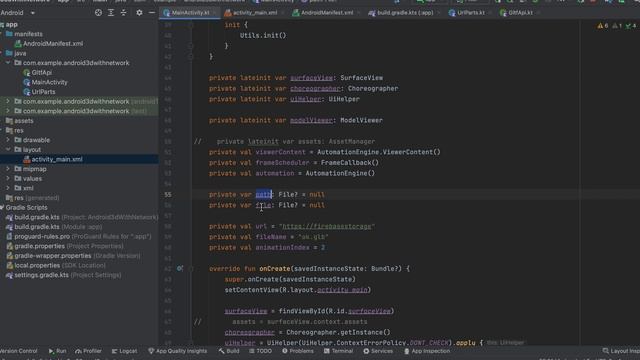640x360 pixels.
Task: Expand the xml folder
Action: point(8,188)
